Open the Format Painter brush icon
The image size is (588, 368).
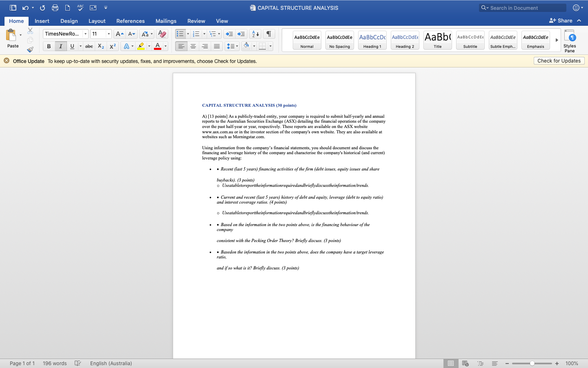pyautogui.click(x=30, y=49)
